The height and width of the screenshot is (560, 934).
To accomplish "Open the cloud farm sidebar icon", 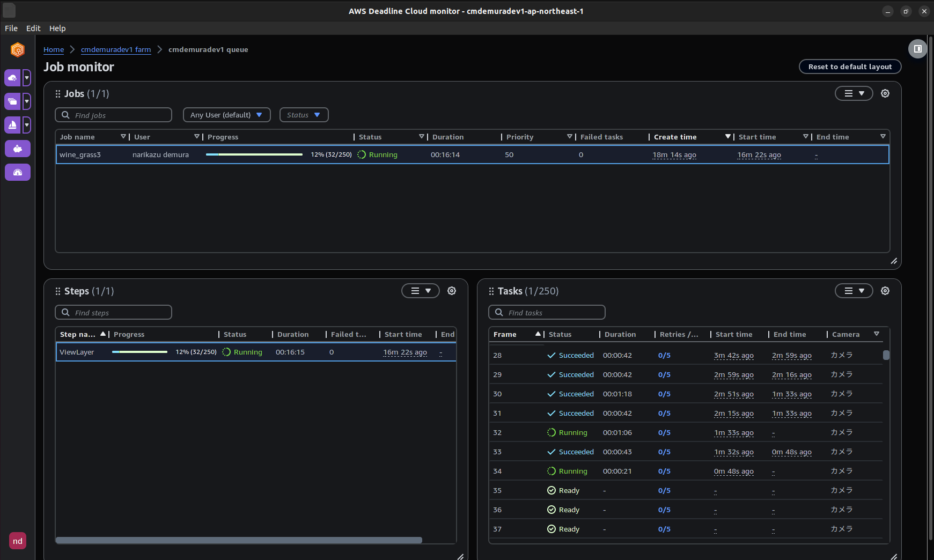I will click(12, 78).
